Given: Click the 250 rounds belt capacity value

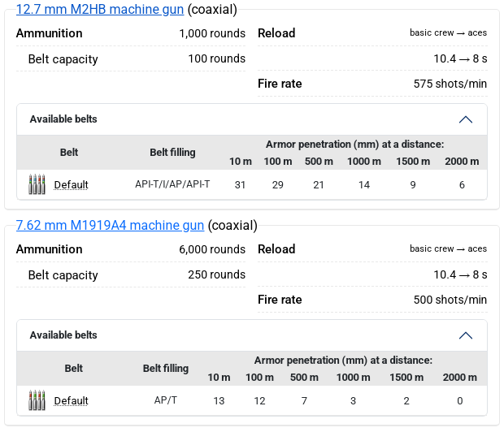Looking at the screenshot, I should click(x=216, y=274).
